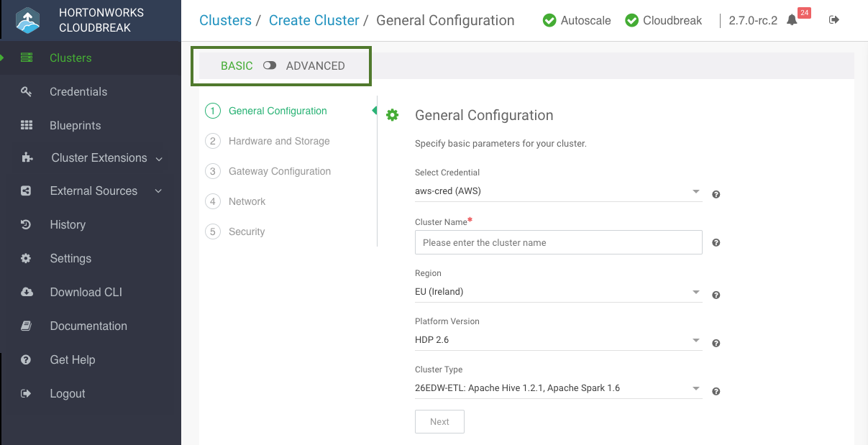Click the Cluster Extensions puzzle icon
The image size is (868, 445).
click(27, 158)
